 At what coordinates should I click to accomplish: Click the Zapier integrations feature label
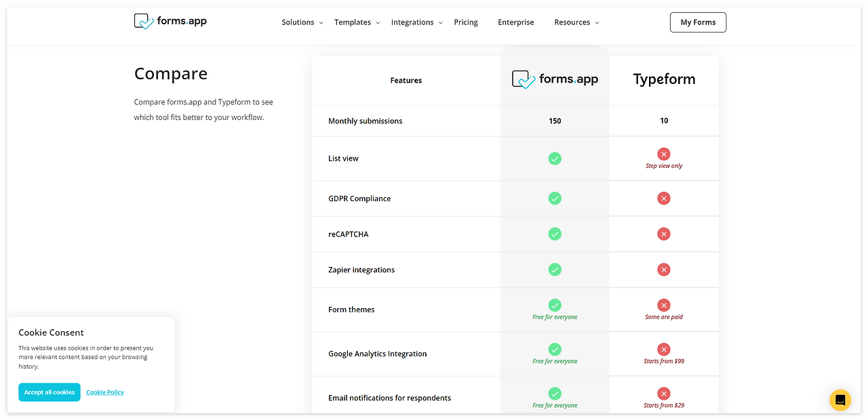361,270
